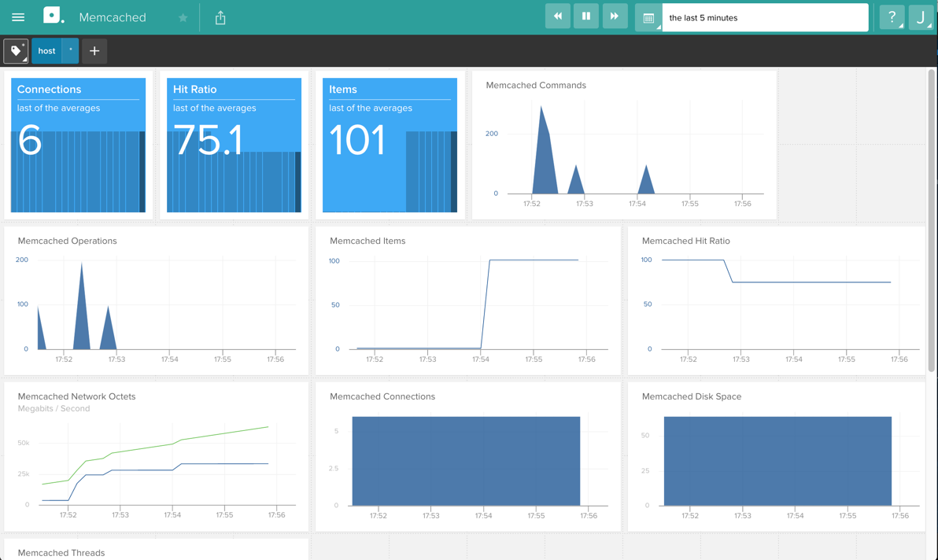The width and height of the screenshot is (938, 560).
Task: Click the Memcached Commands chart title
Action: 536,85
